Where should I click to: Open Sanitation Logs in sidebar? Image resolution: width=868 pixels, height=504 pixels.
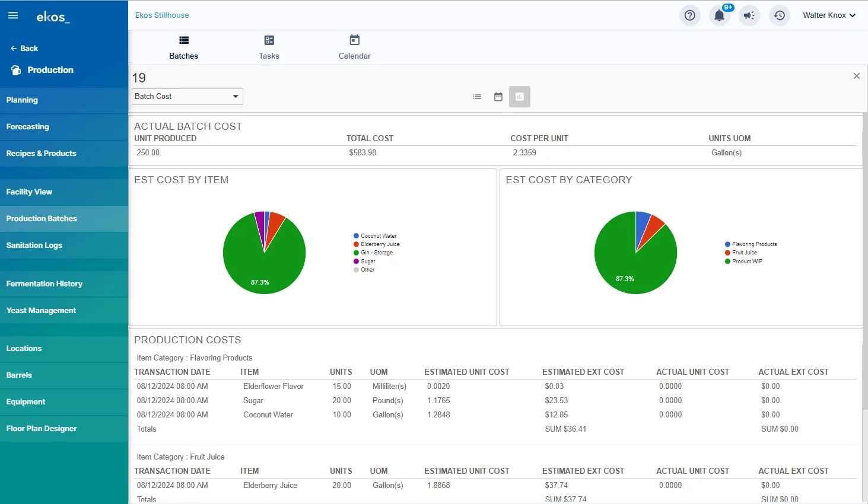pyautogui.click(x=34, y=245)
